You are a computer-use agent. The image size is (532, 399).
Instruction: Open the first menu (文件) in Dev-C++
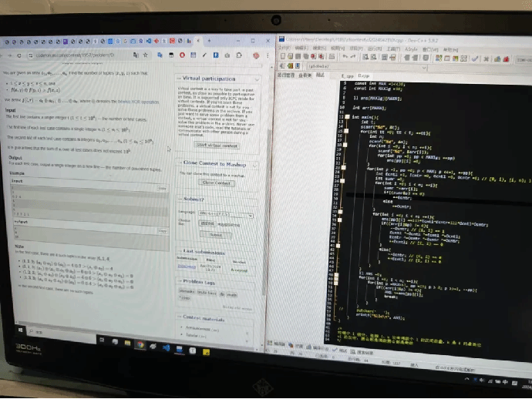coord(285,48)
